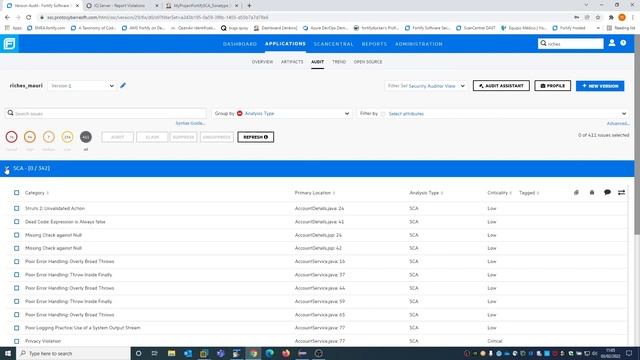Open the Chrome three-dot menu

click(x=633, y=18)
